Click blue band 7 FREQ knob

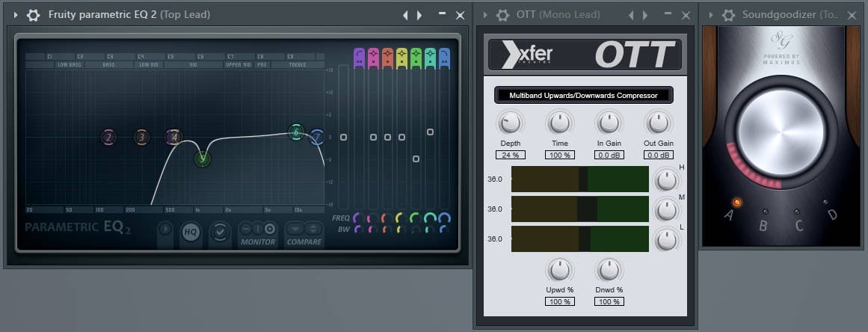point(445,218)
